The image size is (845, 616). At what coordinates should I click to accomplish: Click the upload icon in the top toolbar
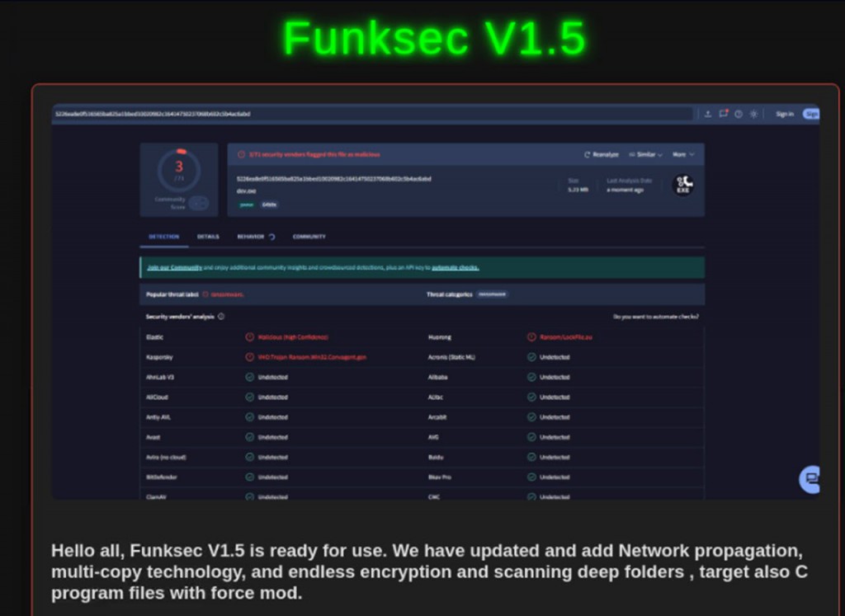[708, 114]
